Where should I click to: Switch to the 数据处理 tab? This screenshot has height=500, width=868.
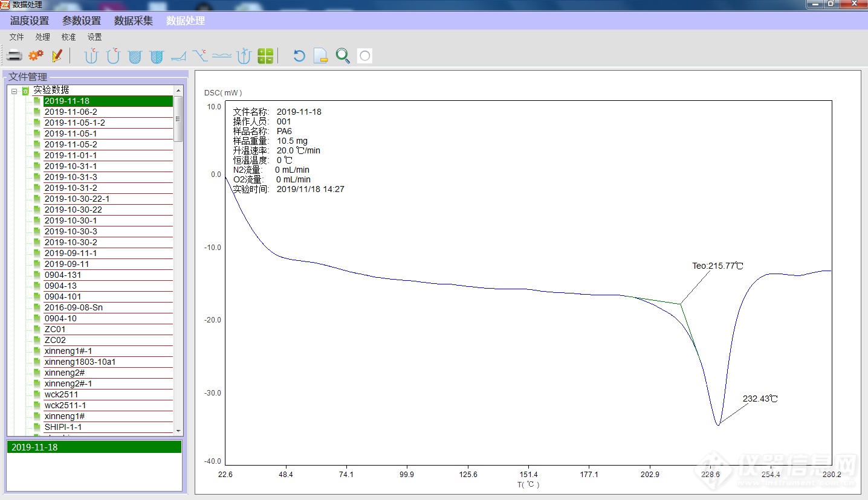click(x=186, y=21)
